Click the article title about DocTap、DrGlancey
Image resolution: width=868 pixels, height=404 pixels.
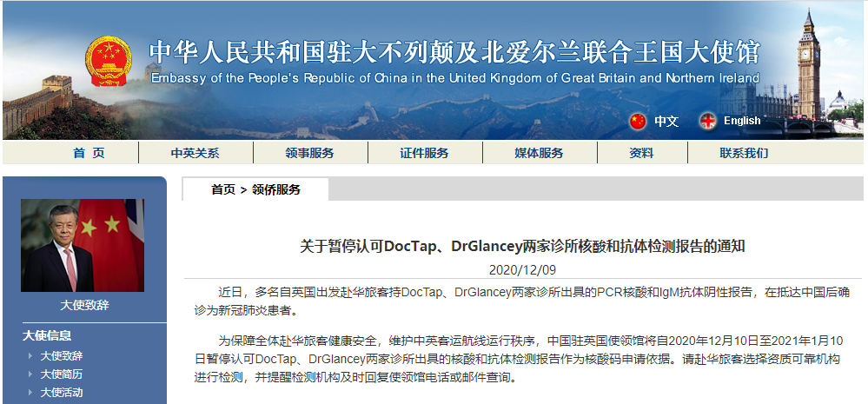(x=522, y=246)
